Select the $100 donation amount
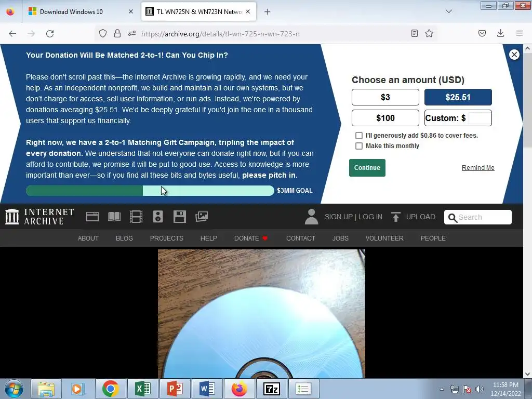This screenshot has height=399, width=532. [x=385, y=118]
